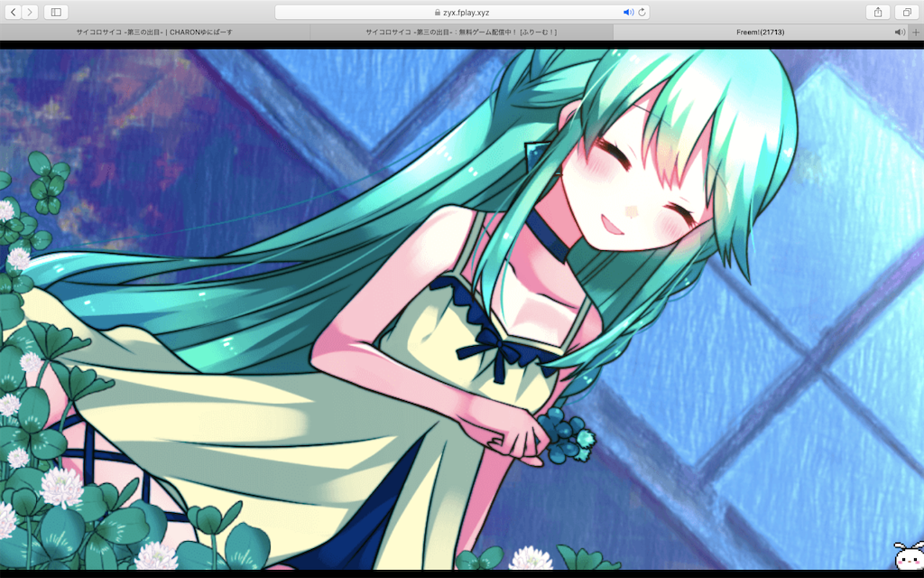The width and height of the screenshot is (924, 578).
Task: Click the lock icon beside zyx.fplay.xyz
Action: coord(437,13)
